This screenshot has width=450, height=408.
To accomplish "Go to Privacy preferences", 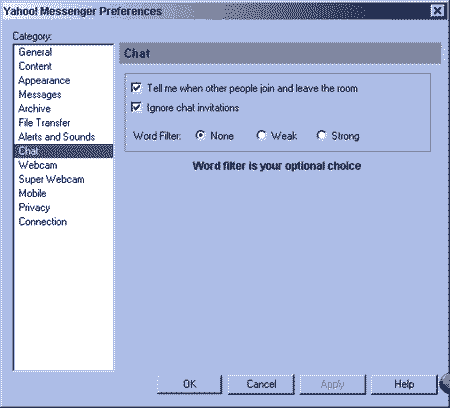I will (34, 208).
